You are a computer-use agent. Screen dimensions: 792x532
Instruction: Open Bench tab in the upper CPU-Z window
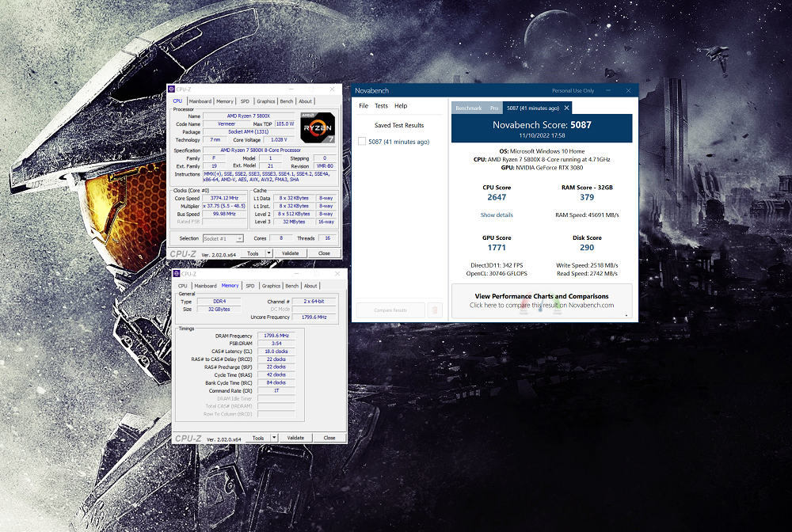(x=287, y=101)
